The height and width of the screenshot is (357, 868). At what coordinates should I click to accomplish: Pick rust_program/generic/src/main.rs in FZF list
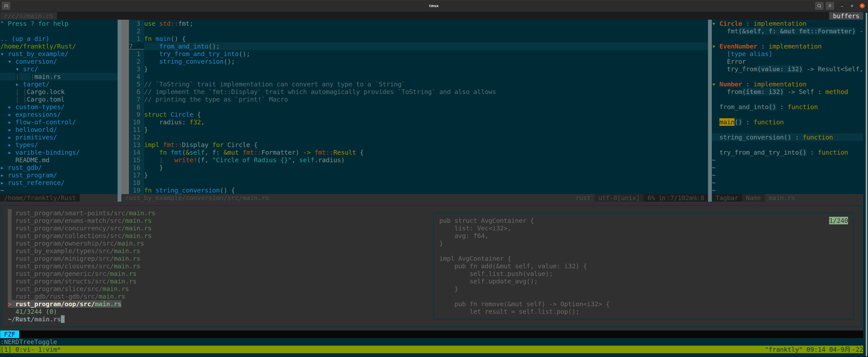pos(76,274)
